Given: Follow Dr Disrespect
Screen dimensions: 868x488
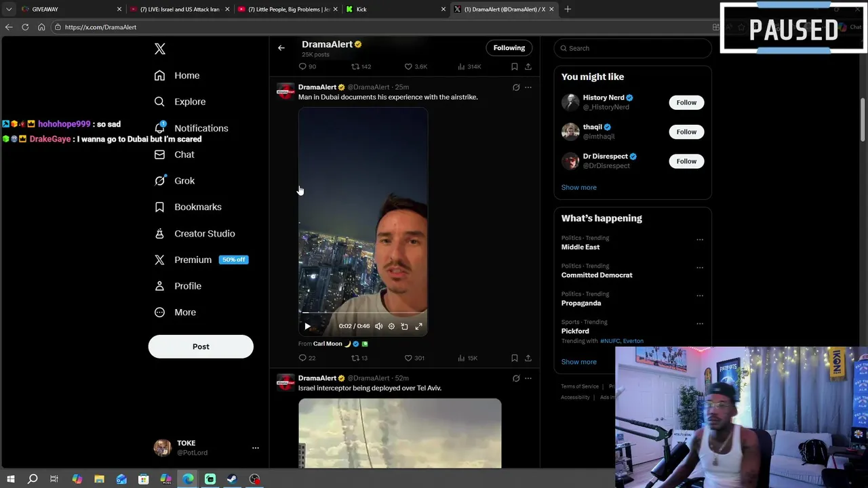Looking at the screenshot, I should (x=686, y=161).
